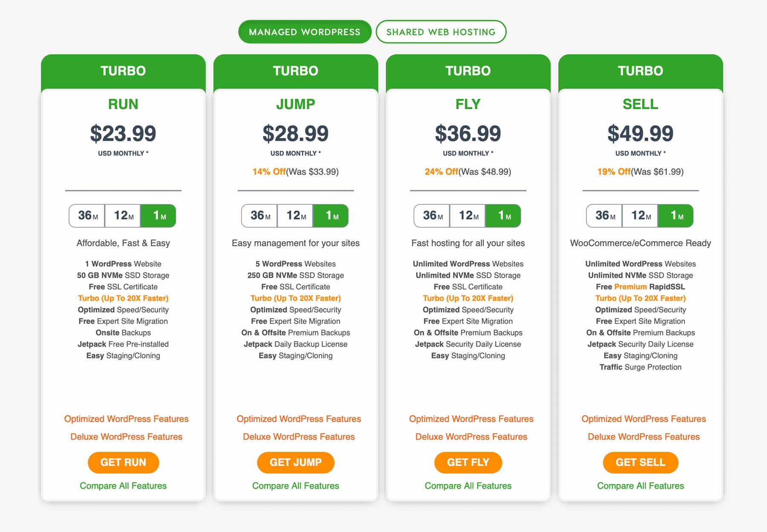Screen dimensions: 767x532
Task: Open Compare All Features under Sell plan
Action: point(640,486)
